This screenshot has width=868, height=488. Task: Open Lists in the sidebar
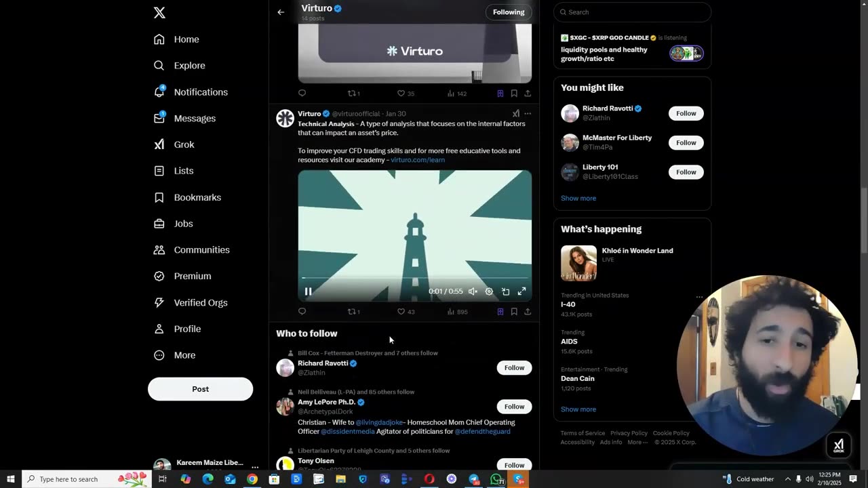[x=174, y=171]
